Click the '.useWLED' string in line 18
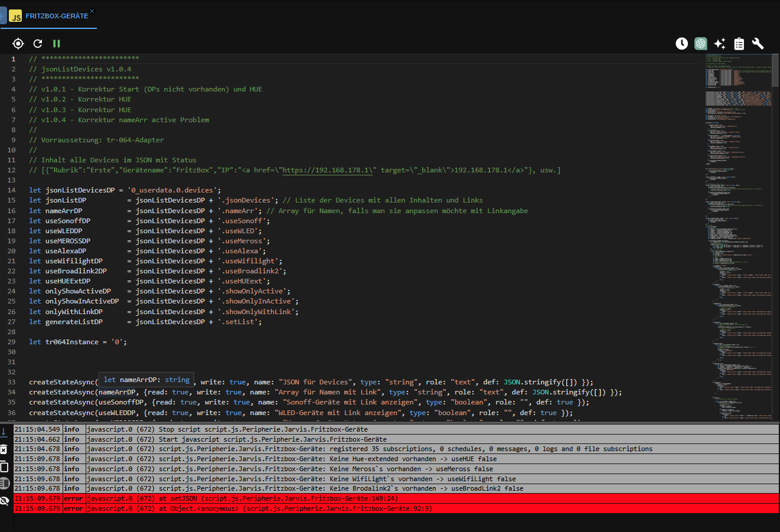The height and width of the screenshot is (532, 780). [239, 231]
